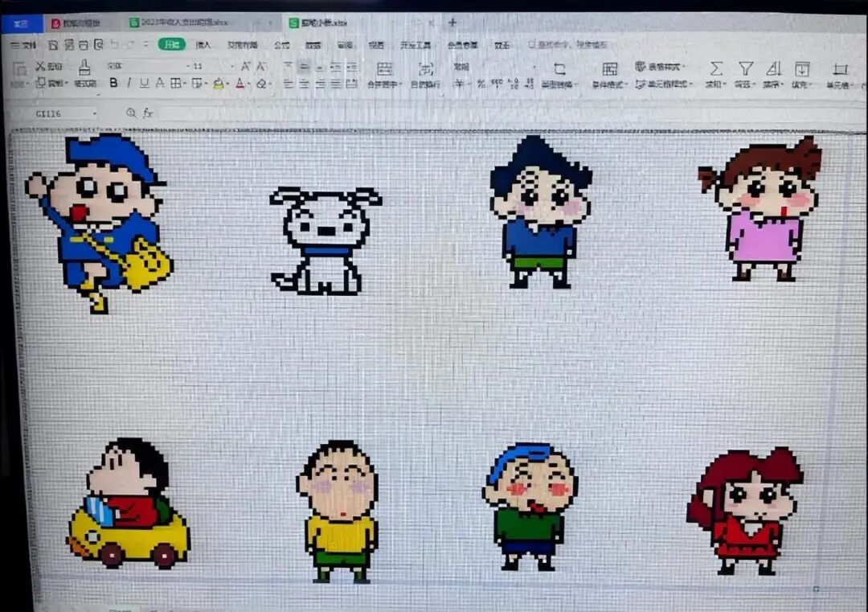The height and width of the screenshot is (612, 868).
Task: Expand the fill color dropdown arrow
Action: pyautogui.click(x=227, y=84)
